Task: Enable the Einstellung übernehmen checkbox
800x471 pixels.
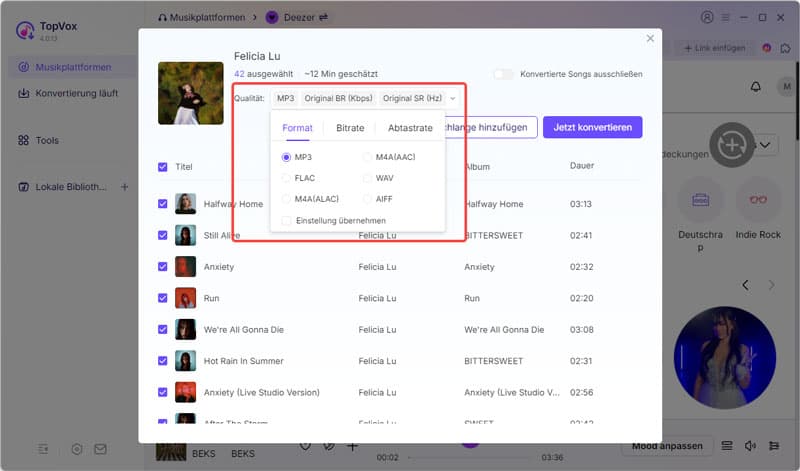Action: [x=287, y=220]
